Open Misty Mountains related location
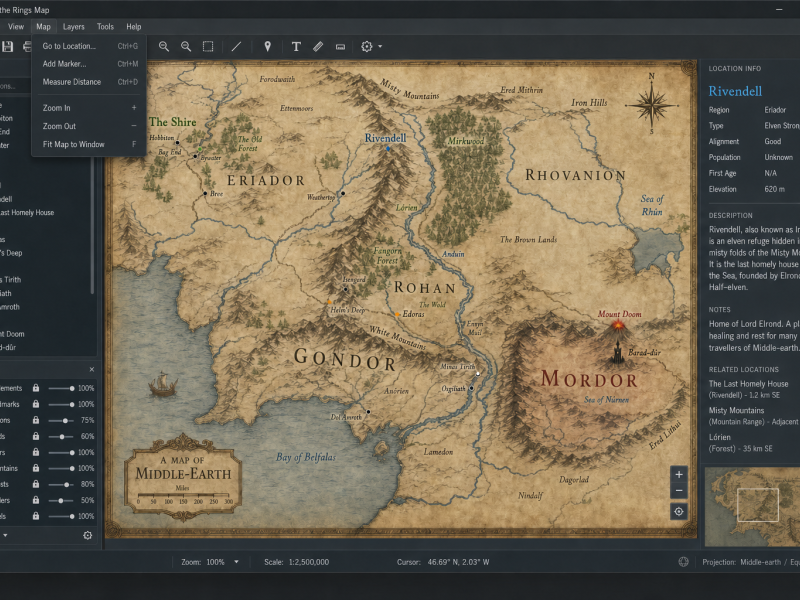 pos(754,416)
